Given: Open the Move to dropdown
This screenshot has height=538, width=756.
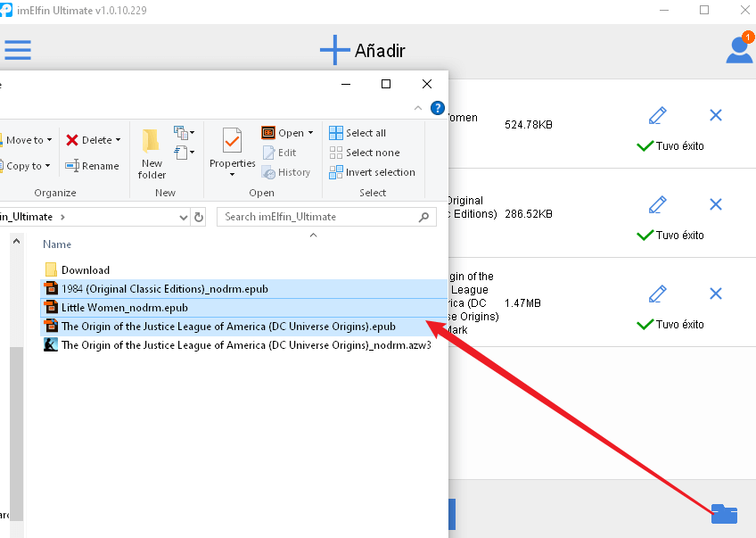Looking at the screenshot, I should click(28, 140).
